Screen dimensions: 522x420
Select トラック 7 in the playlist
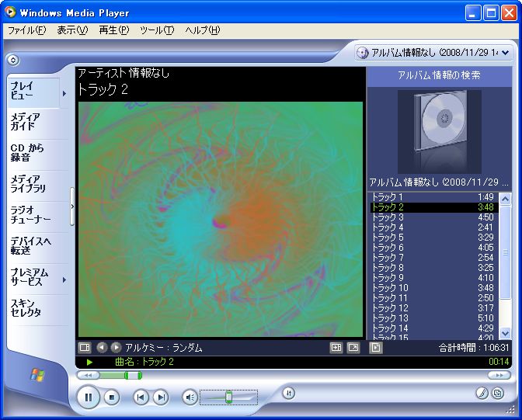pos(434,258)
